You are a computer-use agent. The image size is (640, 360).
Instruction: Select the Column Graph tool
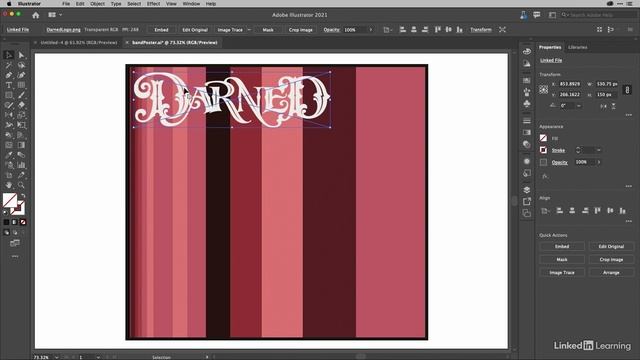21,165
